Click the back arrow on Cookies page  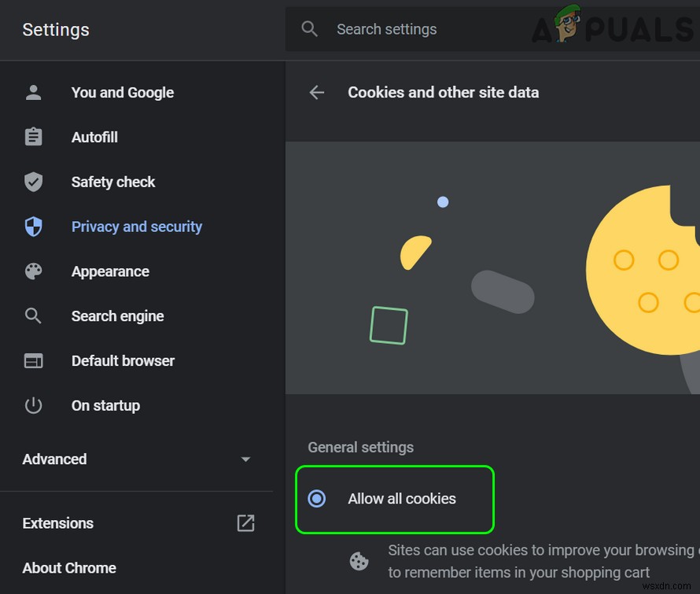point(316,92)
